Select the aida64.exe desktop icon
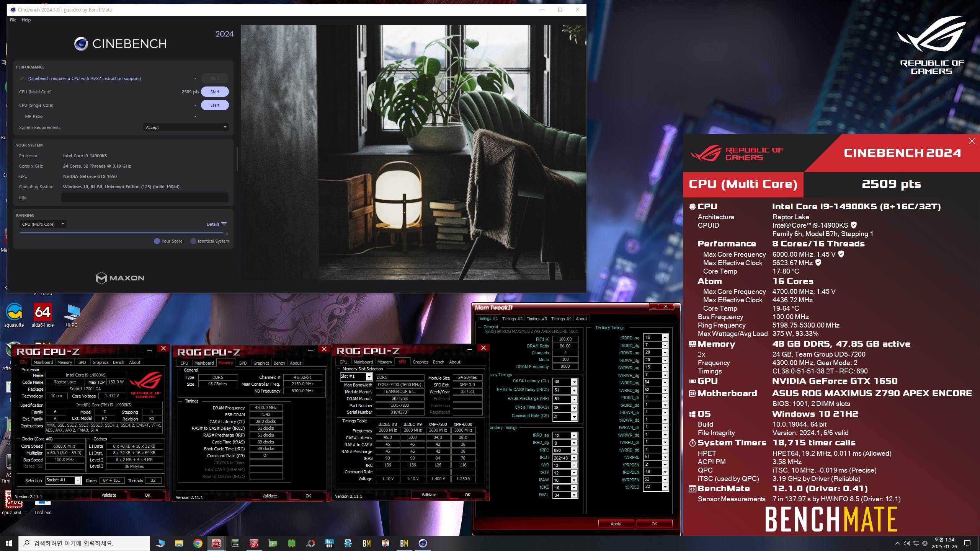Image resolution: width=980 pixels, height=551 pixels. pyautogui.click(x=42, y=315)
